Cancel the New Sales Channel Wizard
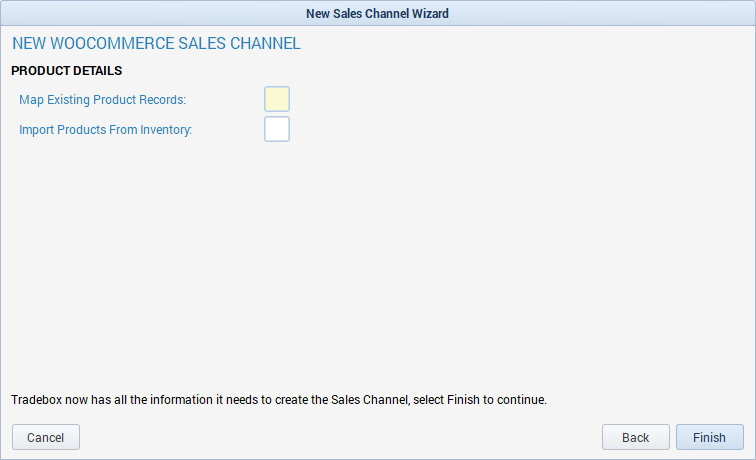The width and height of the screenshot is (756, 460). click(46, 437)
